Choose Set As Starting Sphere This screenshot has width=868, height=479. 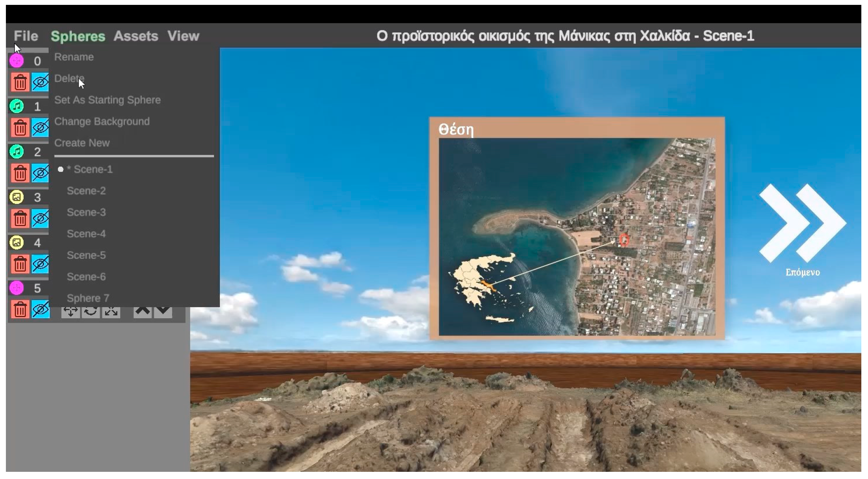click(x=107, y=100)
